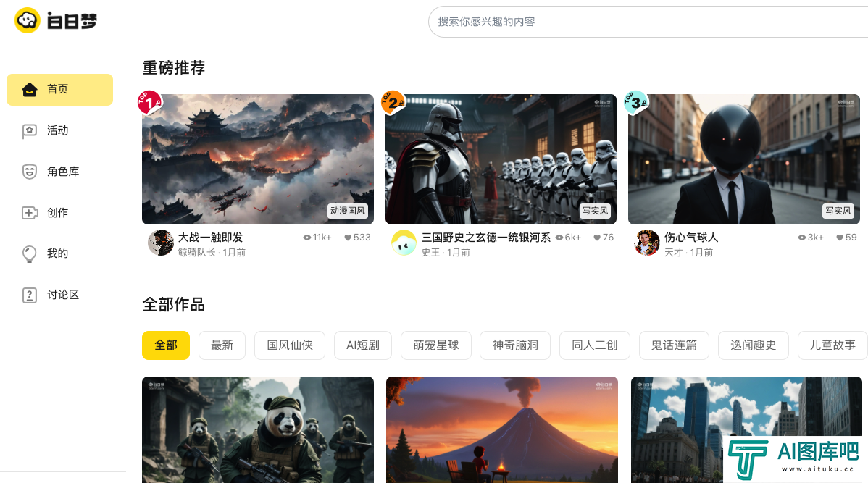Open the 我的 lightbulb icon
Viewport: 868px width, 483px height.
29,254
